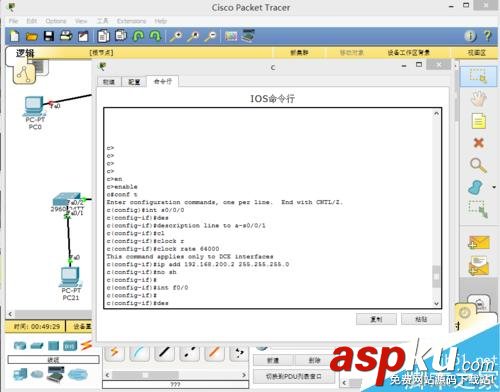Pick the Place Note tool
The image size is (500, 392).
pyautogui.click(x=479, y=121)
